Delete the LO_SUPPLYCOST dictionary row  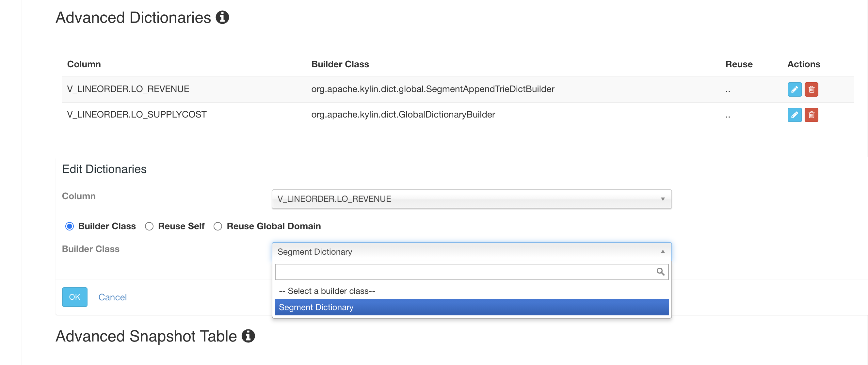(811, 115)
